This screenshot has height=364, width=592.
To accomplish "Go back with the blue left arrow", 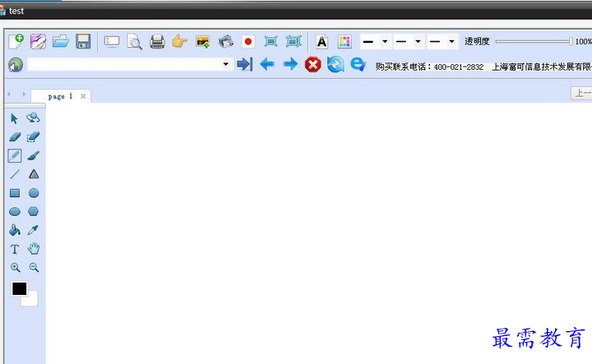I will pyautogui.click(x=267, y=64).
